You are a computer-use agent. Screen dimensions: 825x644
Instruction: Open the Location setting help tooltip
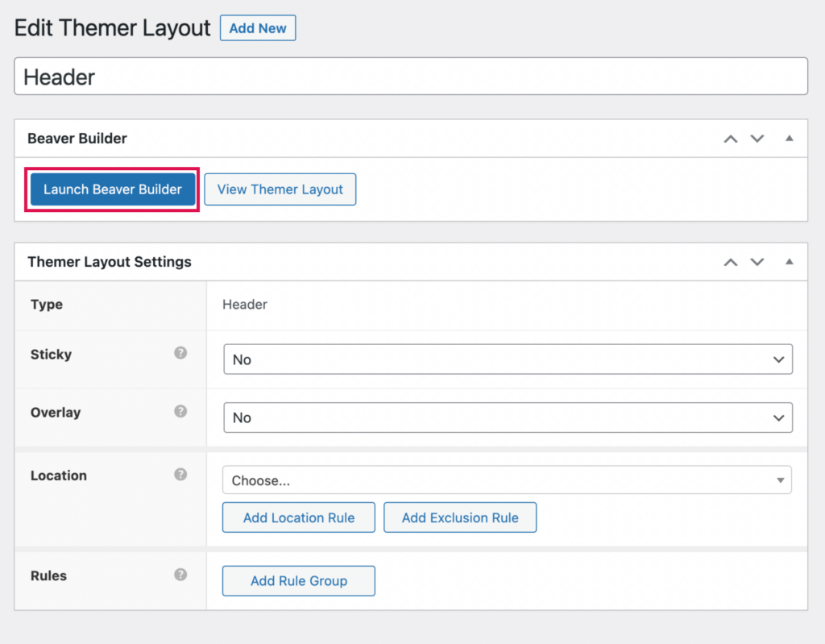tap(180, 475)
